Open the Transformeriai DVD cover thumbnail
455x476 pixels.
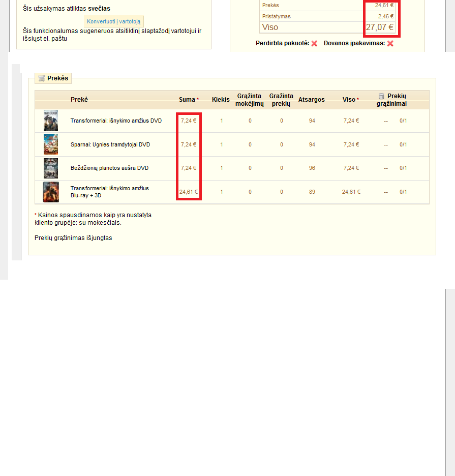tap(51, 121)
